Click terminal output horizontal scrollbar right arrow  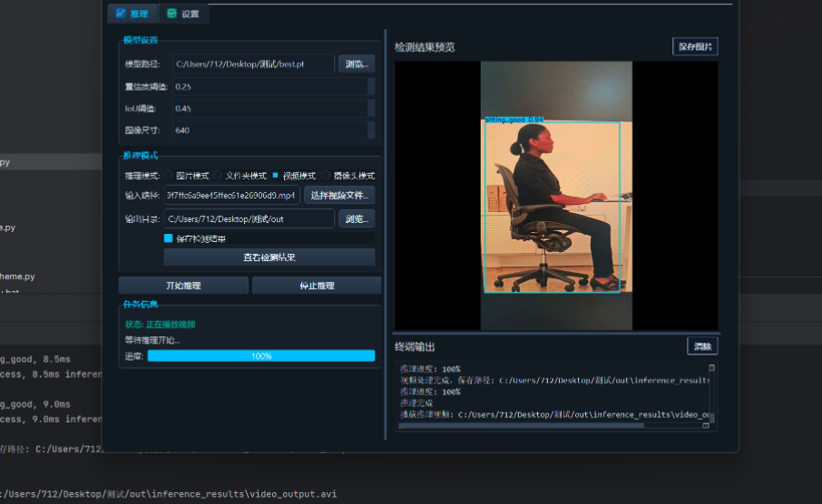(x=706, y=425)
